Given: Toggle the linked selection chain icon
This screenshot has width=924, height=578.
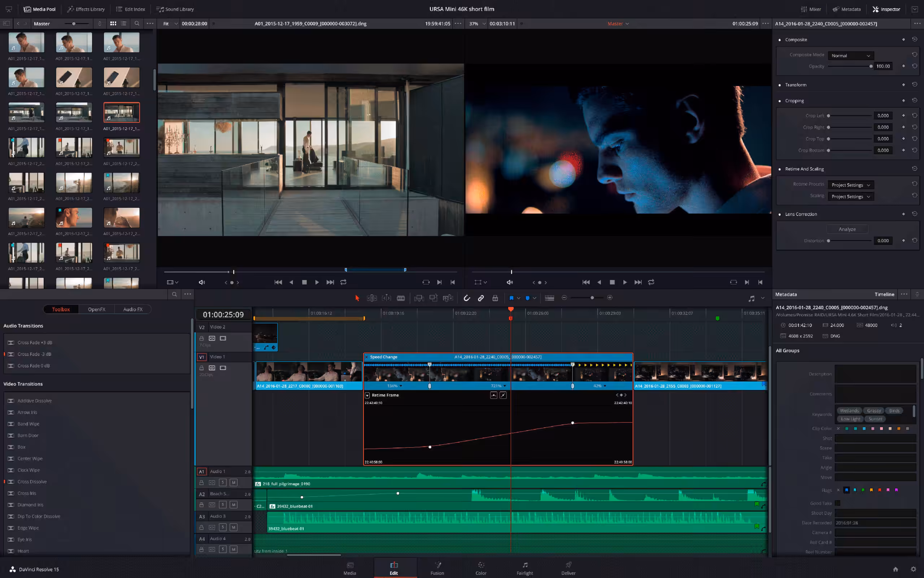Looking at the screenshot, I should point(481,298).
